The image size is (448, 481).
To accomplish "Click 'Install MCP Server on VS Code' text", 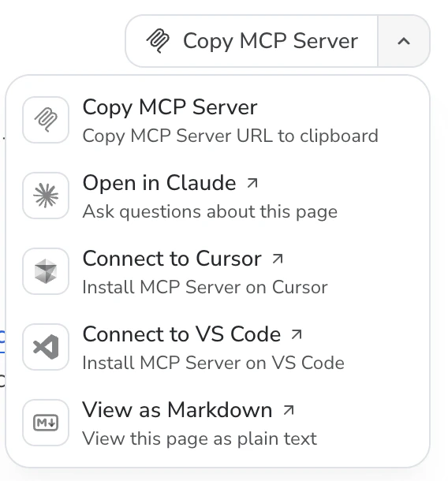I will tap(213, 363).
